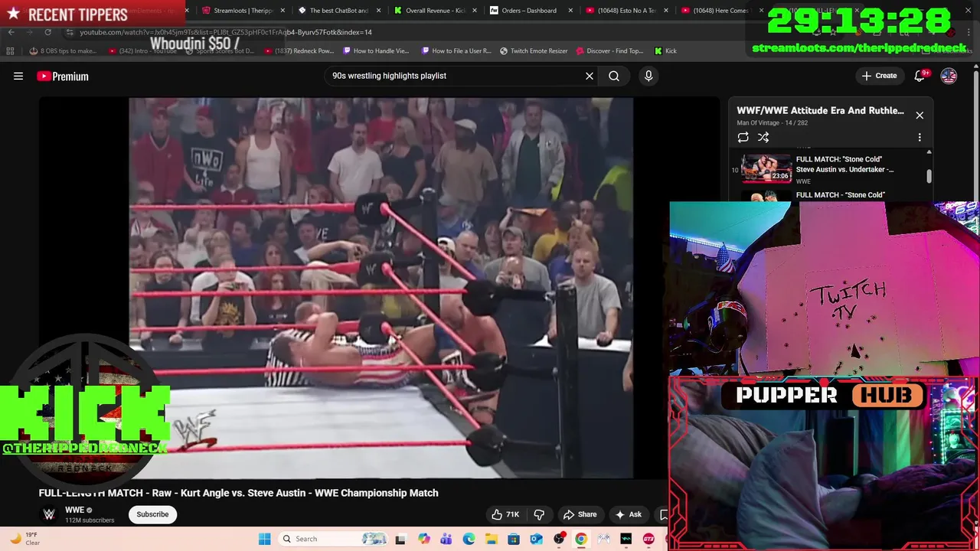The image size is (980, 551).
Task: Open the game controller taskbar app
Action: point(603,539)
